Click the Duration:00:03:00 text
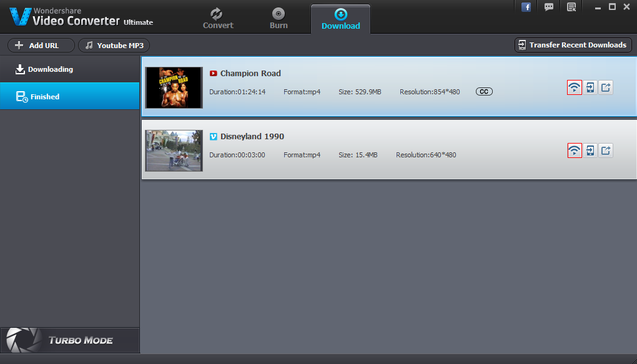Viewport: 637px width, 364px height. (237, 155)
